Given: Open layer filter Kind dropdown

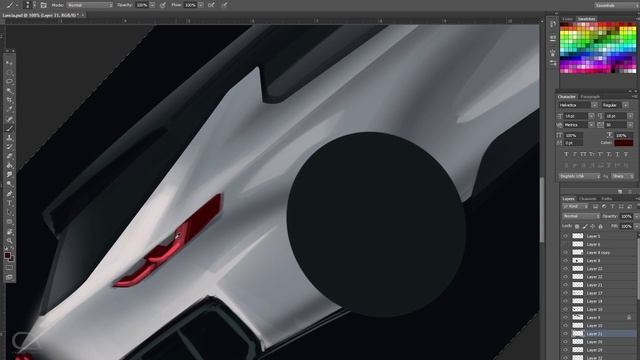Looking at the screenshot, I should (576, 207).
